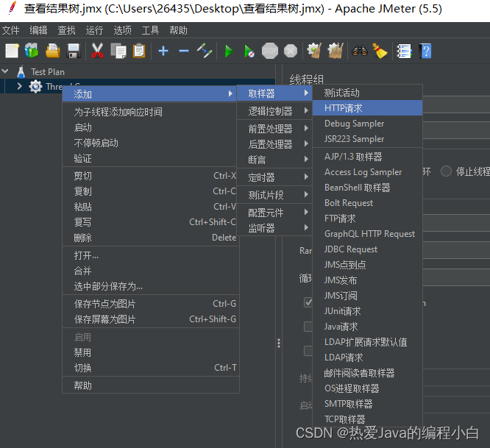The width and height of the screenshot is (490, 448).
Task: Click the Shutdown threads icon
Action: 291,51
